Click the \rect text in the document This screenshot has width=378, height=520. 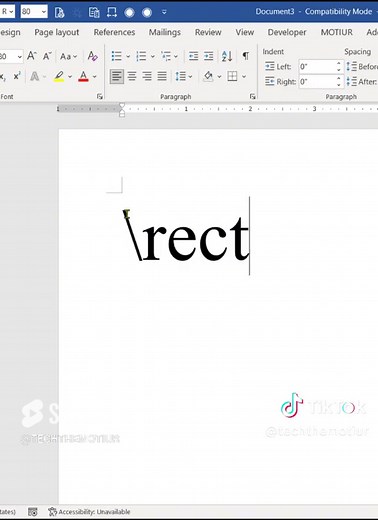[x=186, y=235]
